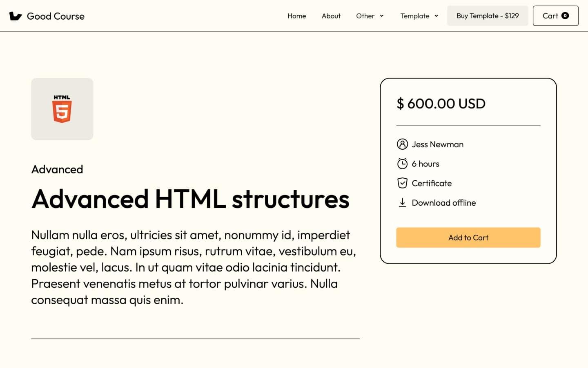Screen dimensions: 588x368
Task: Click the chevron next to Other
Action: point(382,16)
